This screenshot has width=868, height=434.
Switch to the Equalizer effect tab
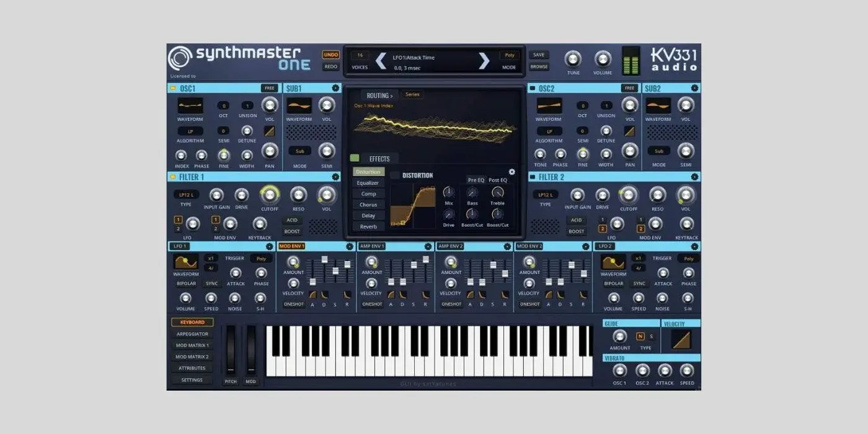click(368, 182)
